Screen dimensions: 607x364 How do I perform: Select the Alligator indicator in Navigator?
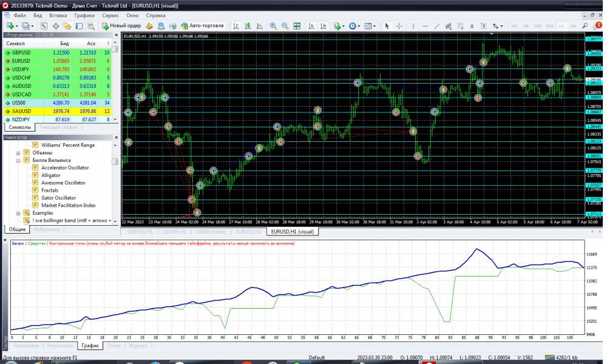pos(51,175)
